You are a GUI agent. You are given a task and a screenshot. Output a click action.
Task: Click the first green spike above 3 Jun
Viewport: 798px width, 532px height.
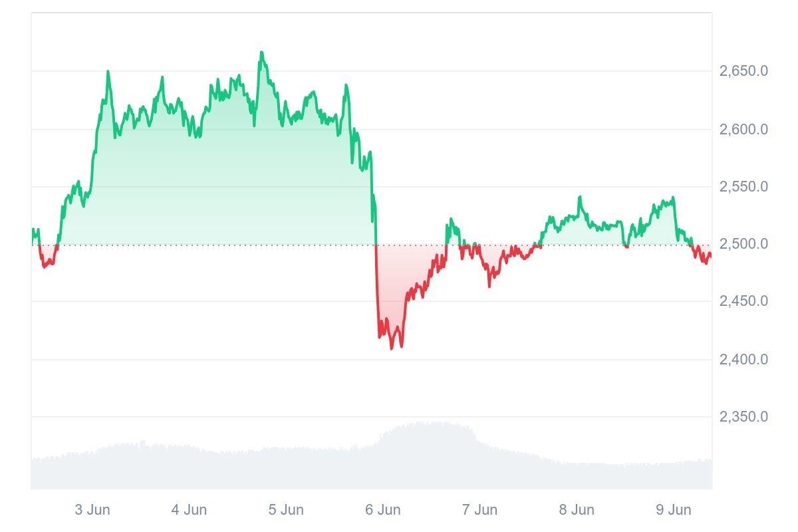(x=108, y=72)
